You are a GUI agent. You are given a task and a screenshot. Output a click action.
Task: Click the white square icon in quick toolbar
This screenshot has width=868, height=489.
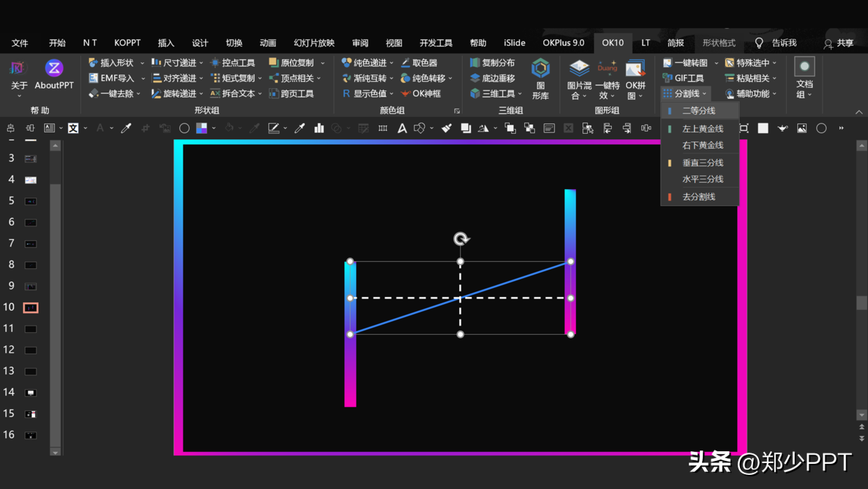coord(763,128)
